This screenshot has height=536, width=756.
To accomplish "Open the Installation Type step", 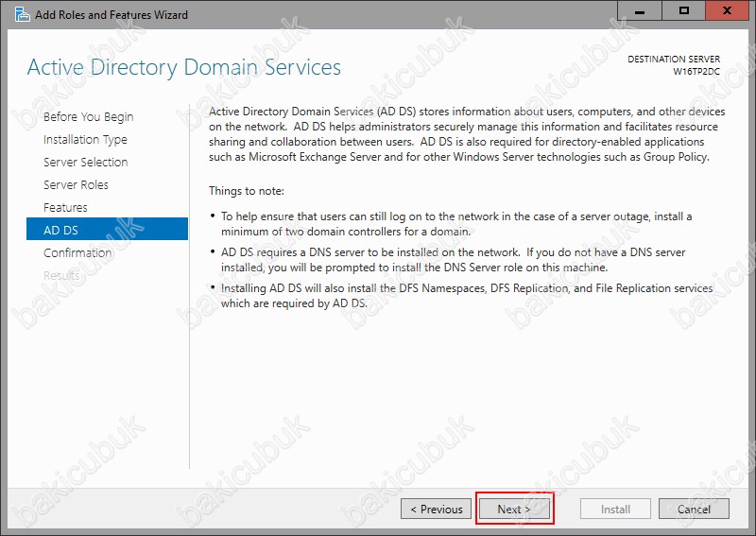I will click(85, 139).
